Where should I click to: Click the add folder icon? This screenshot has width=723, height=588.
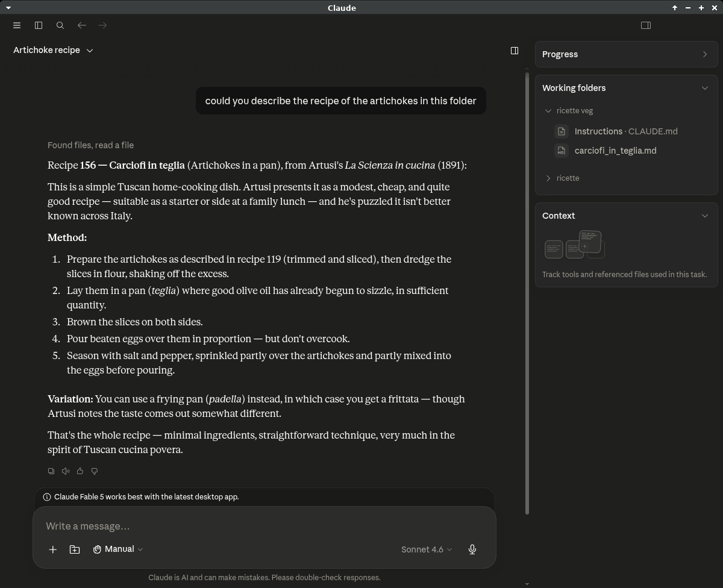pos(75,549)
